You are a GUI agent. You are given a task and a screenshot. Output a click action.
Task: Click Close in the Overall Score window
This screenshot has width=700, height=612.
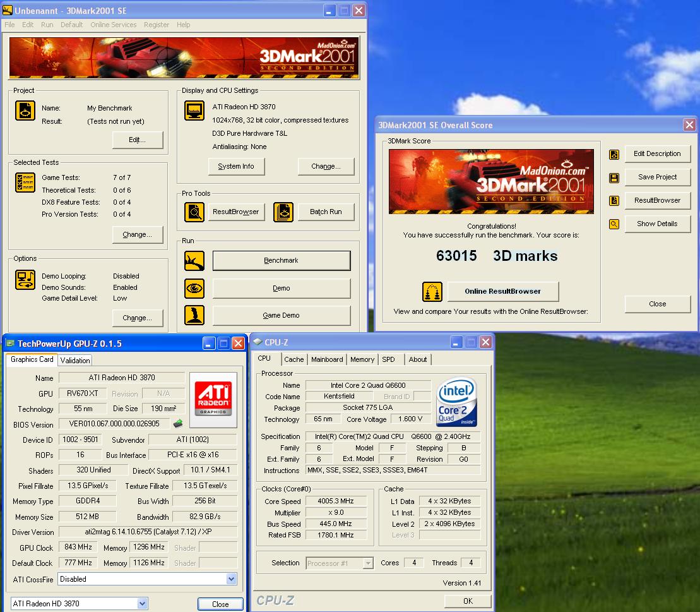[x=657, y=304]
